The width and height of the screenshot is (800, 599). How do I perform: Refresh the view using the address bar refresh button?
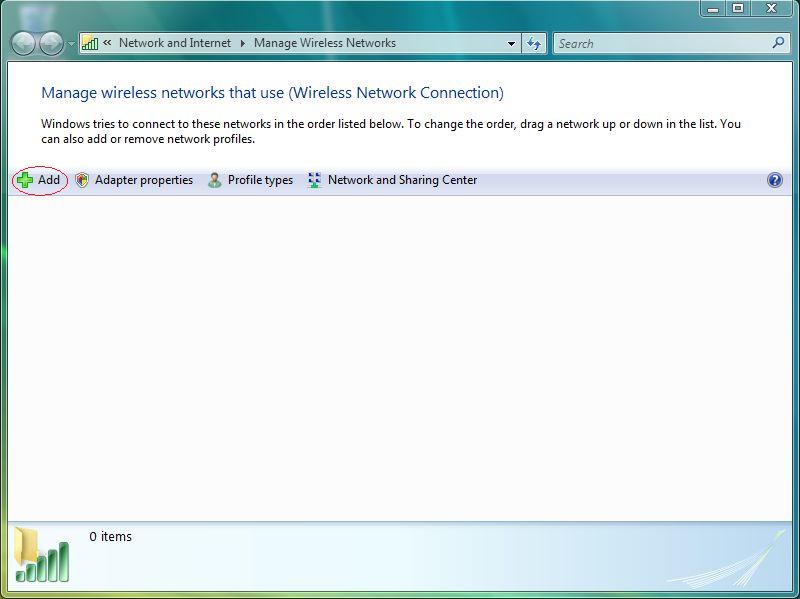534,43
